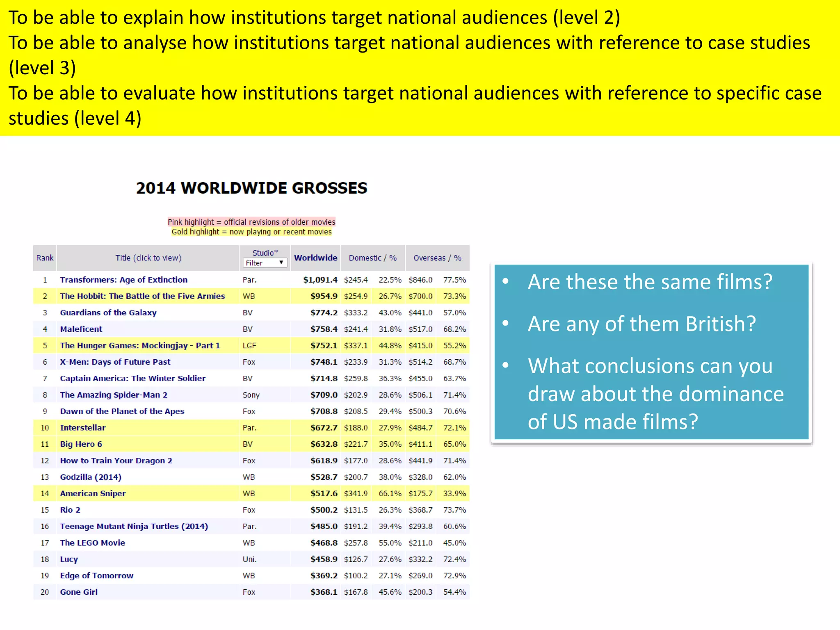Open the Lucy title link

[69, 559]
